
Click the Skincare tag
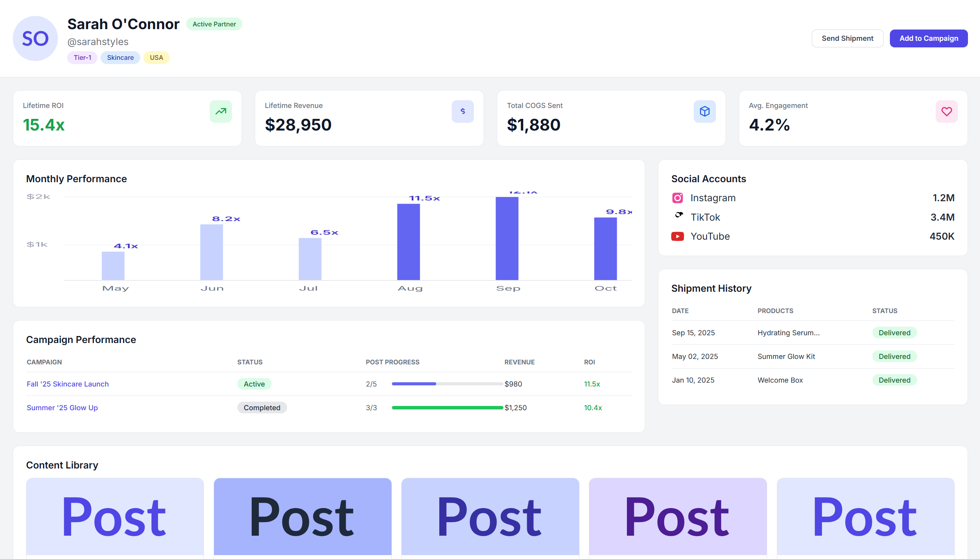point(120,57)
